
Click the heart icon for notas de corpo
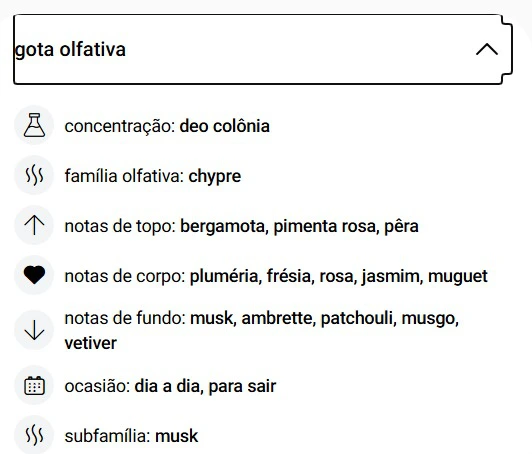point(34,275)
